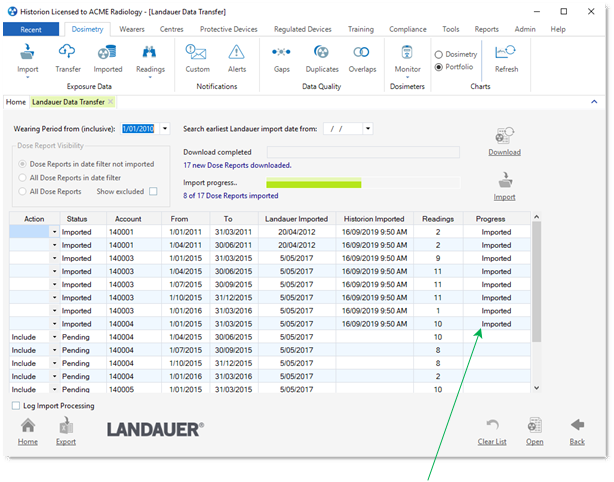This screenshot has height=482, width=614.
Task: Open Action dropdown for 140004 1/10/2015 row
Action: click(54, 363)
